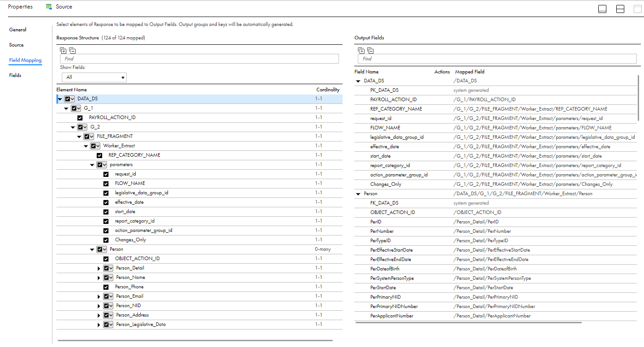Click mapped path /Person_Detail/PerPrimaryNID
Image resolution: width=644 pixels, height=347 pixels.
pyautogui.click(x=486, y=297)
